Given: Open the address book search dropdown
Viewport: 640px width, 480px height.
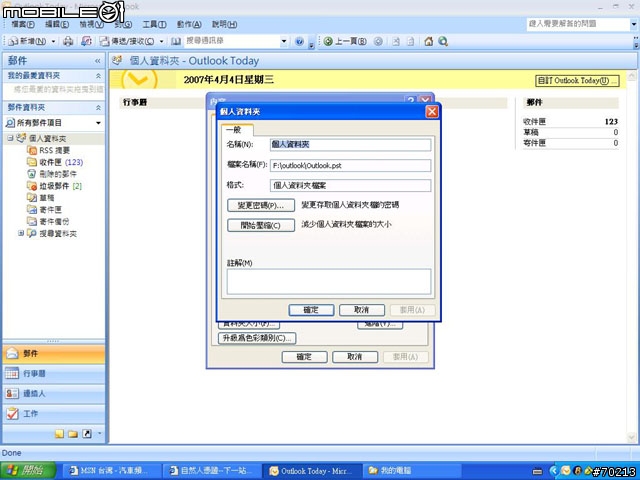Looking at the screenshot, I should tap(284, 41).
